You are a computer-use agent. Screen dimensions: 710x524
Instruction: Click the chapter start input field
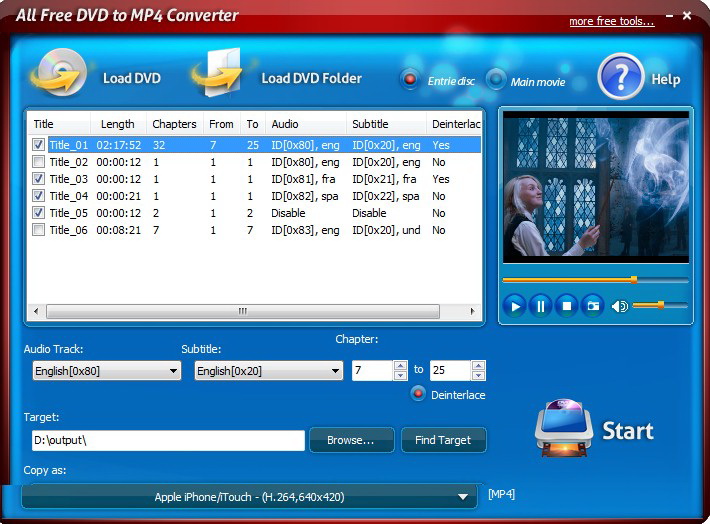point(372,370)
